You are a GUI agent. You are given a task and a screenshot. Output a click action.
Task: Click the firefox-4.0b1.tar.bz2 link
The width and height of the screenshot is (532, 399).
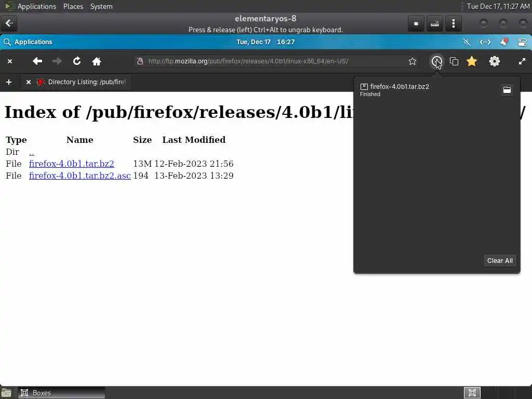pos(72,164)
